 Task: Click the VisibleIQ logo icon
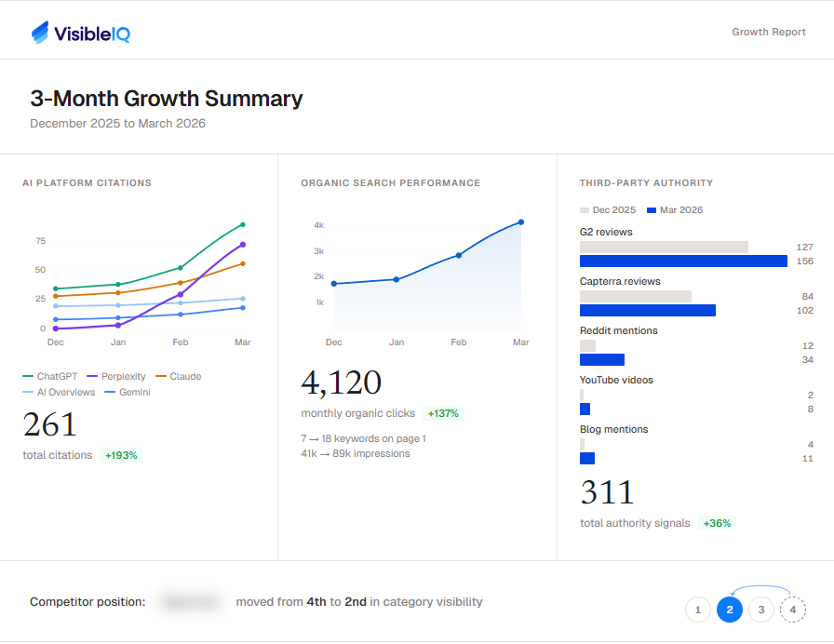40,33
